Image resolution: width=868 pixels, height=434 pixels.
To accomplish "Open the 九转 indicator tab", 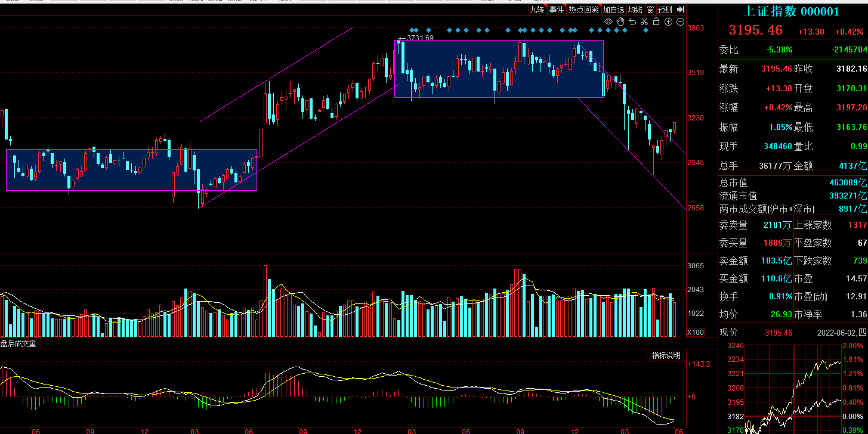I will tap(537, 10).
